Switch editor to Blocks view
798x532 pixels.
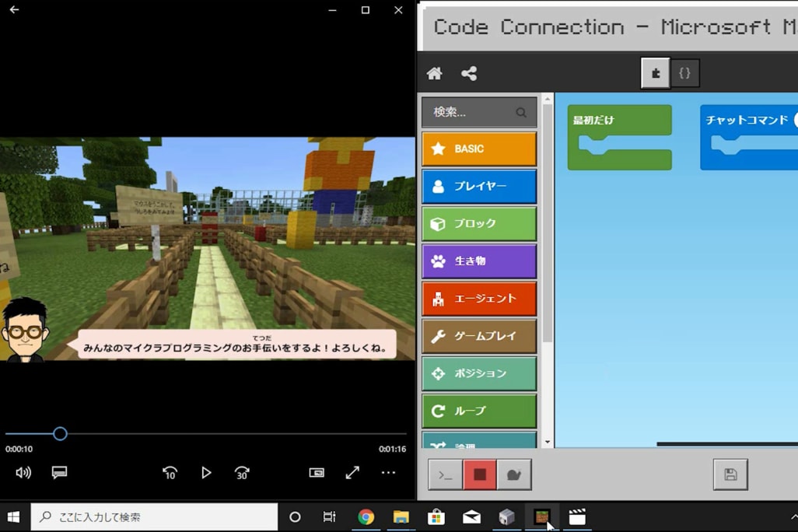656,73
